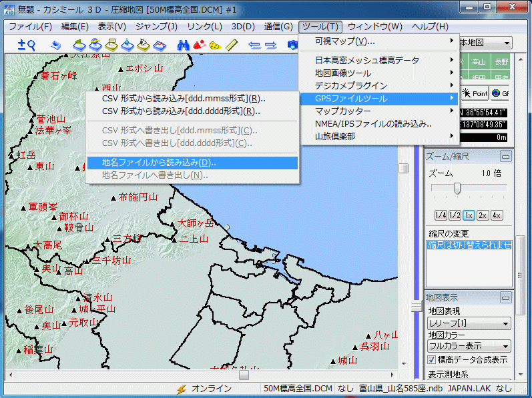
Task: Click the paint palette icon
Action: click(215, 45)
